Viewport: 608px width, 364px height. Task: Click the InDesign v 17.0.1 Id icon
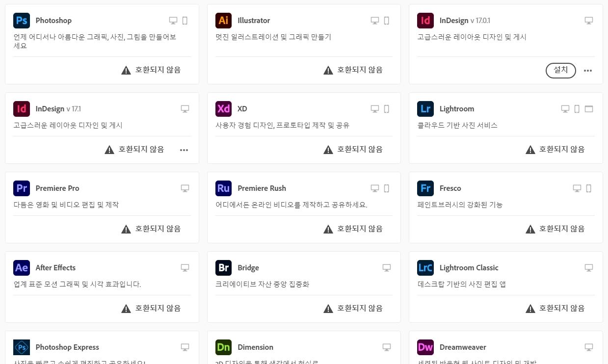pos(425,21)
